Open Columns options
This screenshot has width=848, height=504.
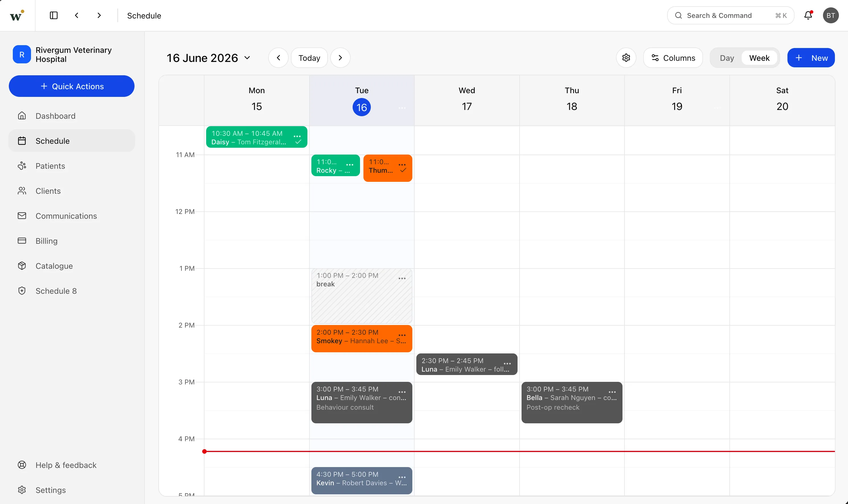(673, 58)
